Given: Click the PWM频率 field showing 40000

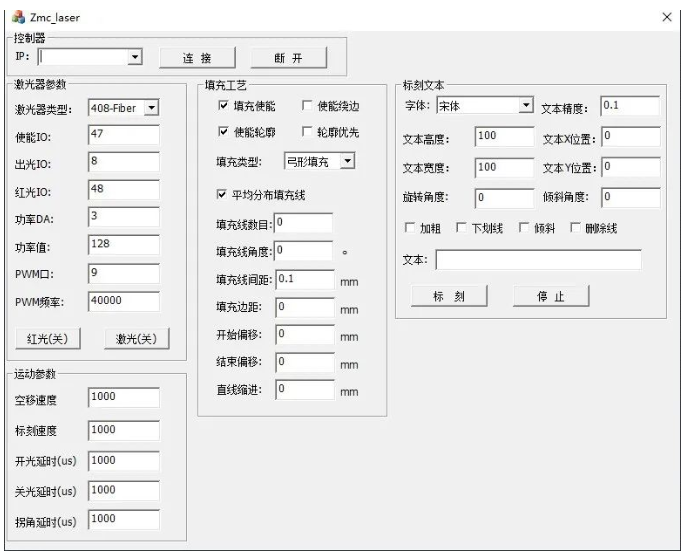Looking at the screenshot, I should (124, 301).
